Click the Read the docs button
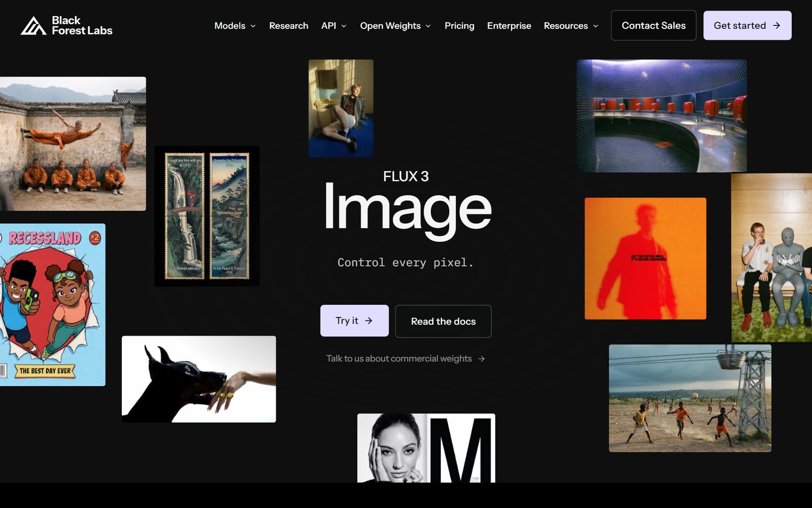 coord(444,321)
